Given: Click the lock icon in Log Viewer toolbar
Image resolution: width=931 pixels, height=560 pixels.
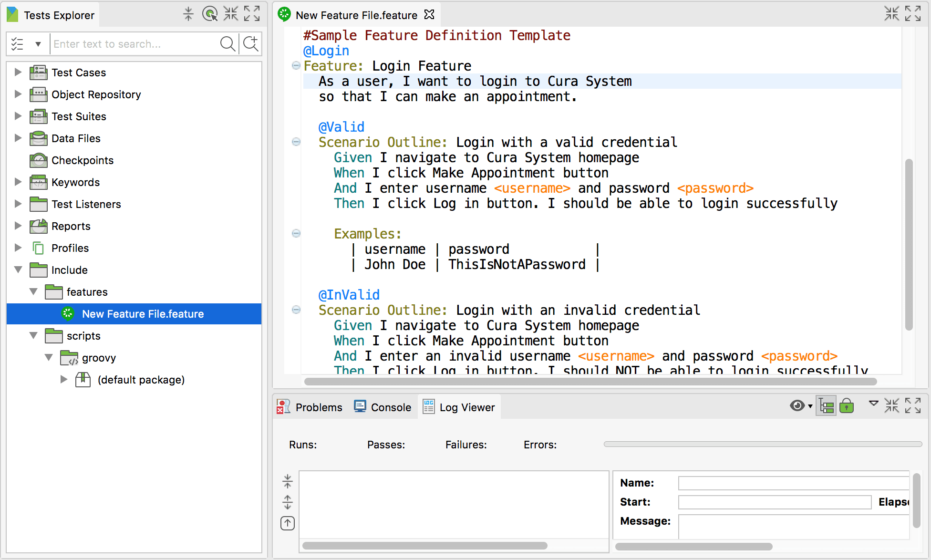Looking at the screenshot, I should 847,406.
